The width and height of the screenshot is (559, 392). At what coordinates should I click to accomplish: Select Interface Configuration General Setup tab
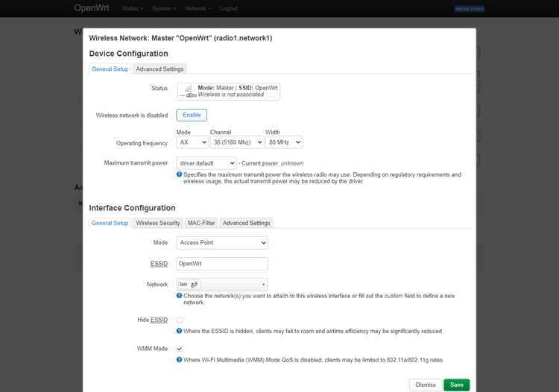click(110, 223)
